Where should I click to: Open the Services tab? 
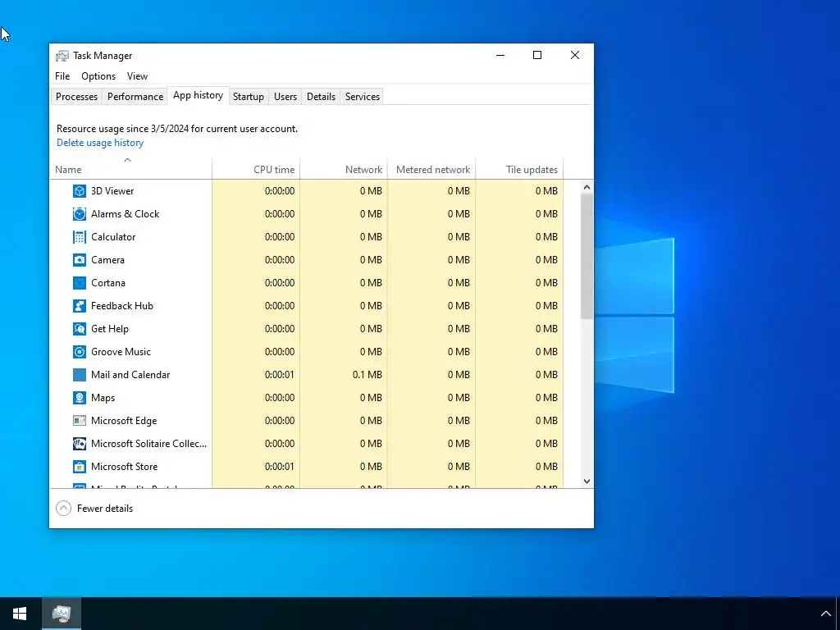362,97
